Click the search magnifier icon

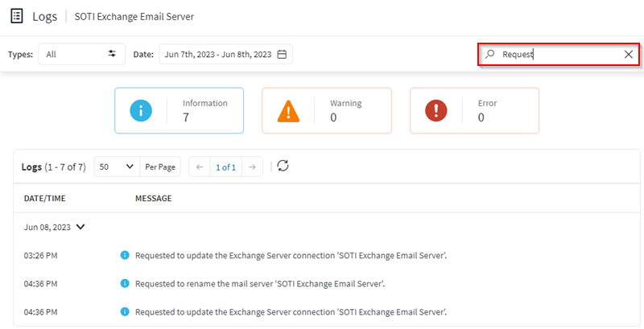(x=489, y=55)
